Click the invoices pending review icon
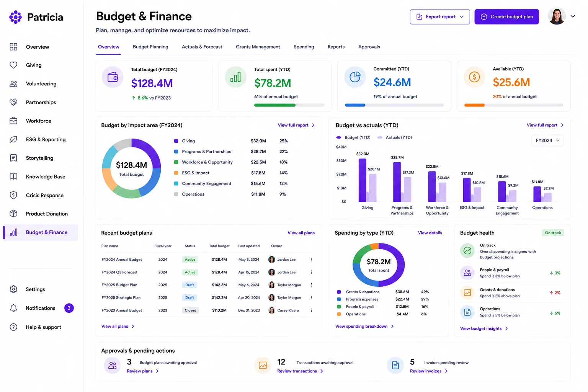The image size is (588, 392). click(x=395, y=366)
